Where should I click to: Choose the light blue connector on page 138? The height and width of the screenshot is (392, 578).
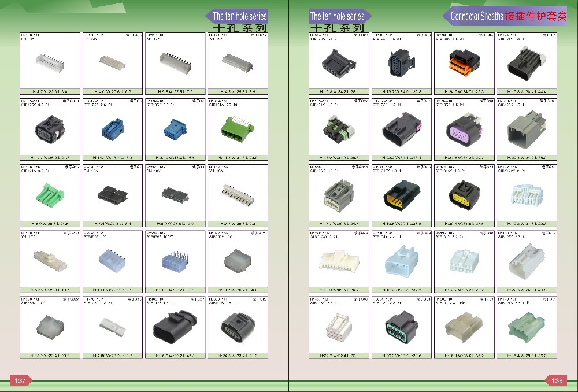(x=402, y=261)
